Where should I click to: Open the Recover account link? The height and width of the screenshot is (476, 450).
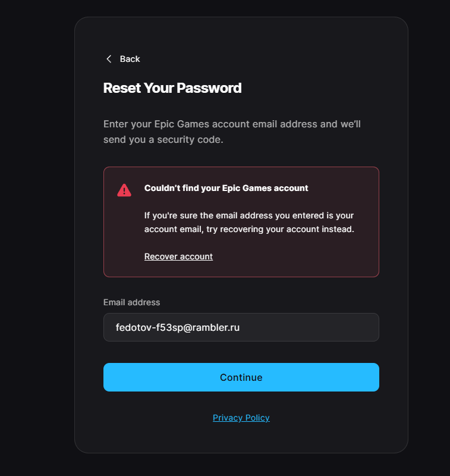pyautogui.click(x=178, y=256)
